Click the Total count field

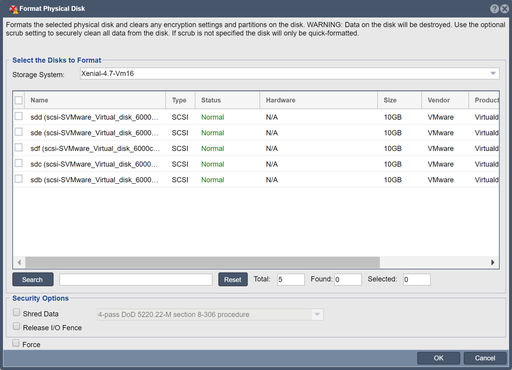[291, 279]
